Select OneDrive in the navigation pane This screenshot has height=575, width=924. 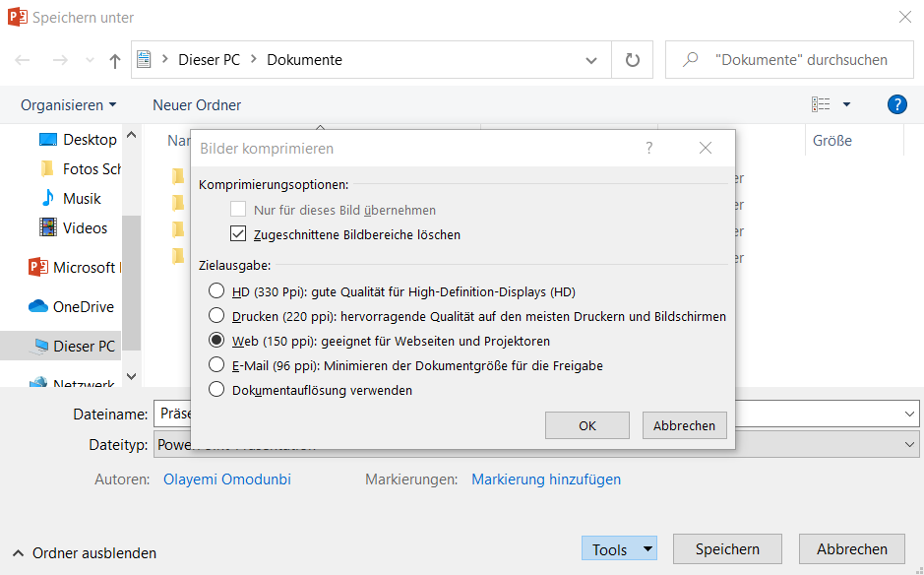click(x=83, y=306)
